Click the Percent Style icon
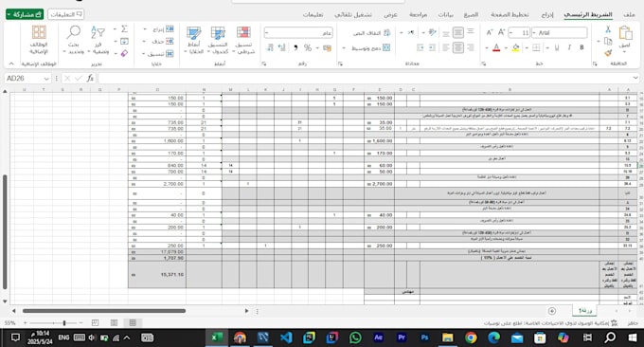Screen dimensions: 644x347 (308, 47)
